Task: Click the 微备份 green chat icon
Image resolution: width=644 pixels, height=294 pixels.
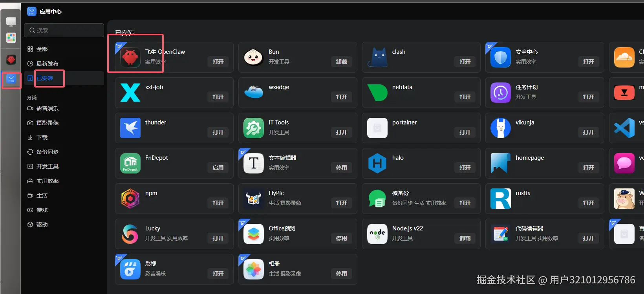Action: [377, 199]
